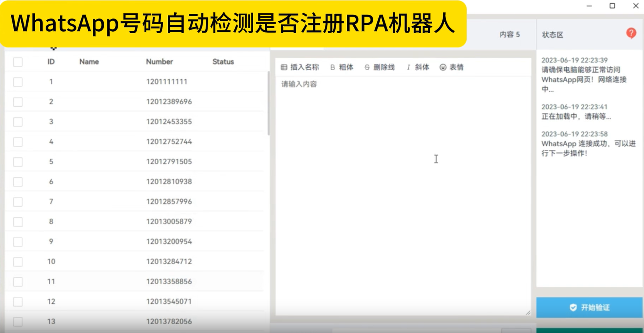Select the number cell 12012389696
The image size is (644, 333).
click(169, 102)
